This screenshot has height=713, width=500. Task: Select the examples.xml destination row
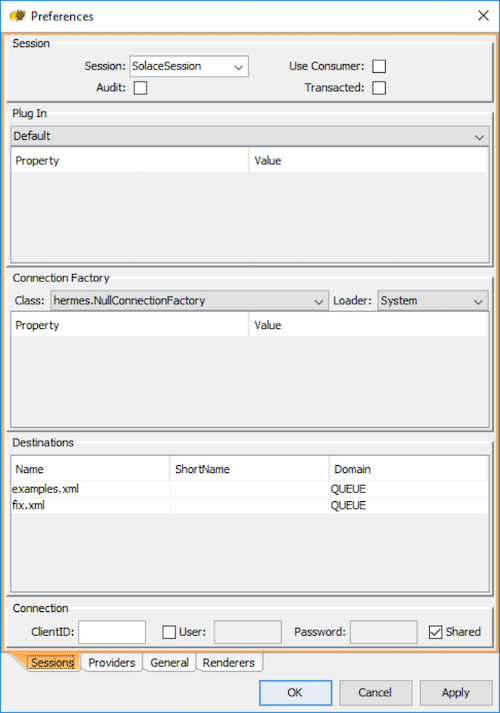click(250, 489)
